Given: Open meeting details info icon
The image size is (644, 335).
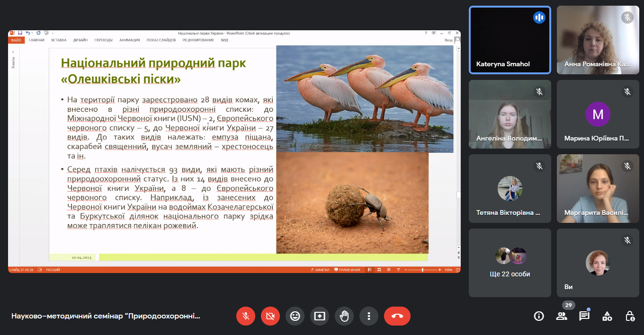Looking at the screenshot, I should coord(539,316).
